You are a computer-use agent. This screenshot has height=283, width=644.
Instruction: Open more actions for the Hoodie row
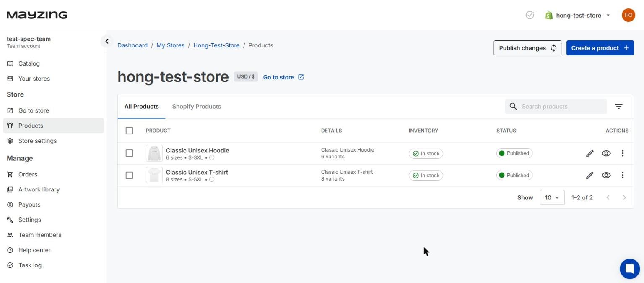623,153
